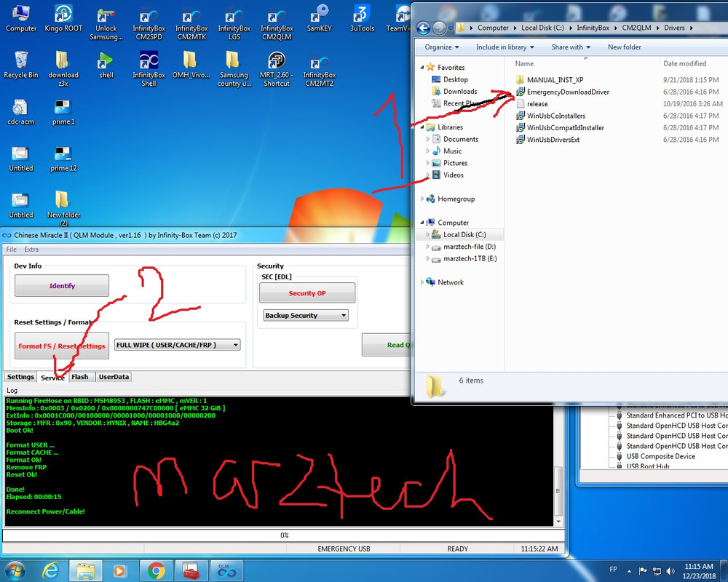The height and width of the screenshot is (582, 728).
Task: Switch to the Infinity QLM taskbar icon
Action: pos(227,570)
